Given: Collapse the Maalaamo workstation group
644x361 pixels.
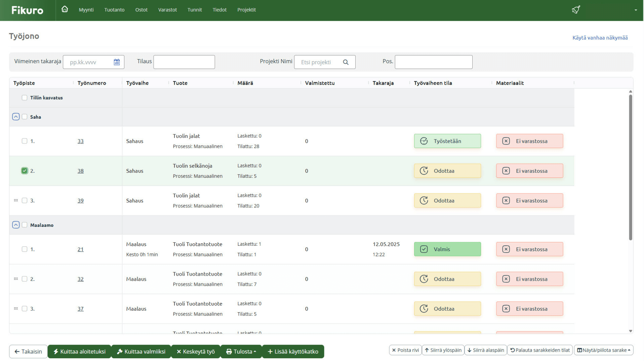Looking at the screenshot, I should pos(16,225).
